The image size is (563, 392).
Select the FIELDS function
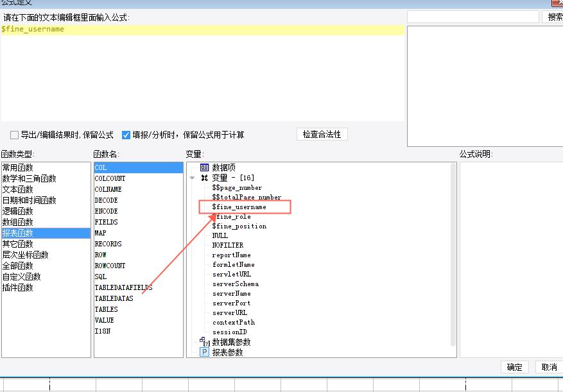coord(139,222)
